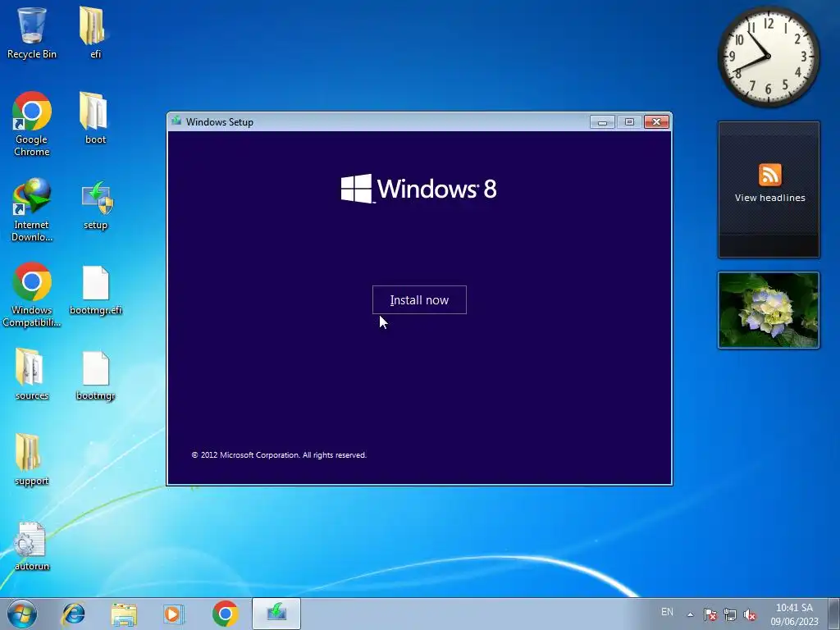
Task: Launch Internet Explorer from taskbar
Action: click(x=73, y=614)
